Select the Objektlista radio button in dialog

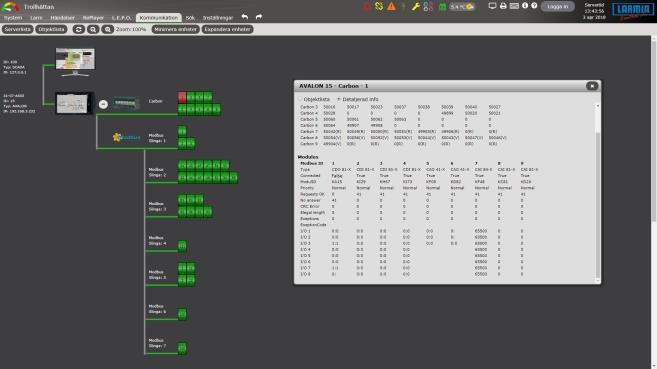tap(300, 99)
